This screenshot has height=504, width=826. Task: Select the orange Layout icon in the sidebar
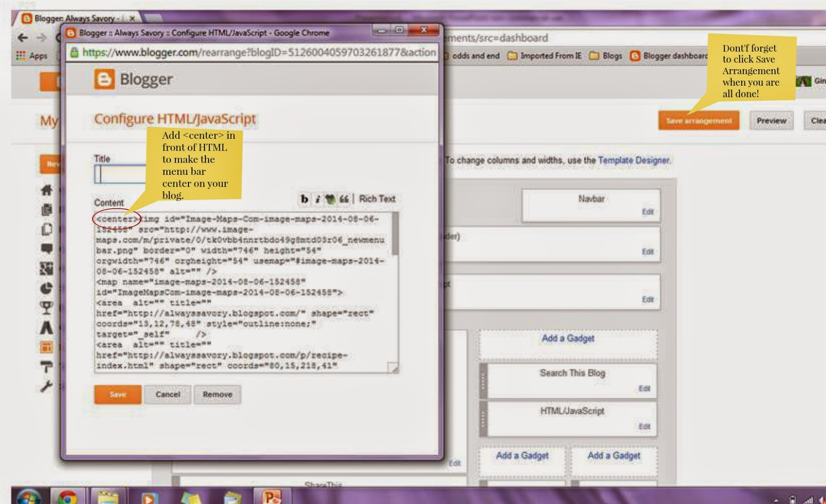46,347
